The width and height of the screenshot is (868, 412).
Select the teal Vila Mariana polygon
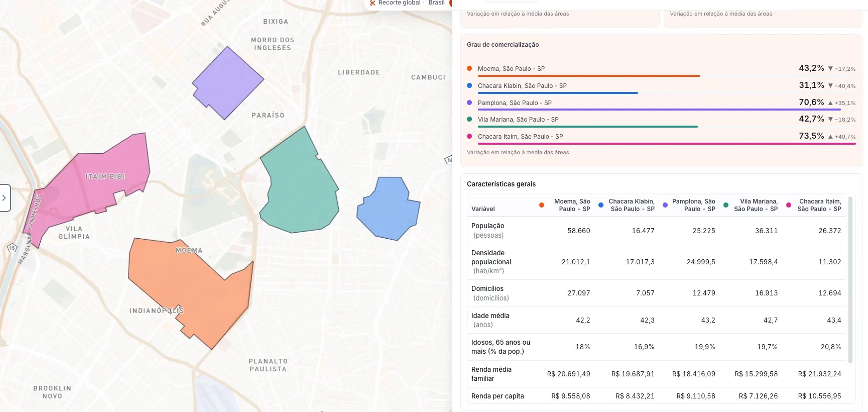tap(299, 186)
